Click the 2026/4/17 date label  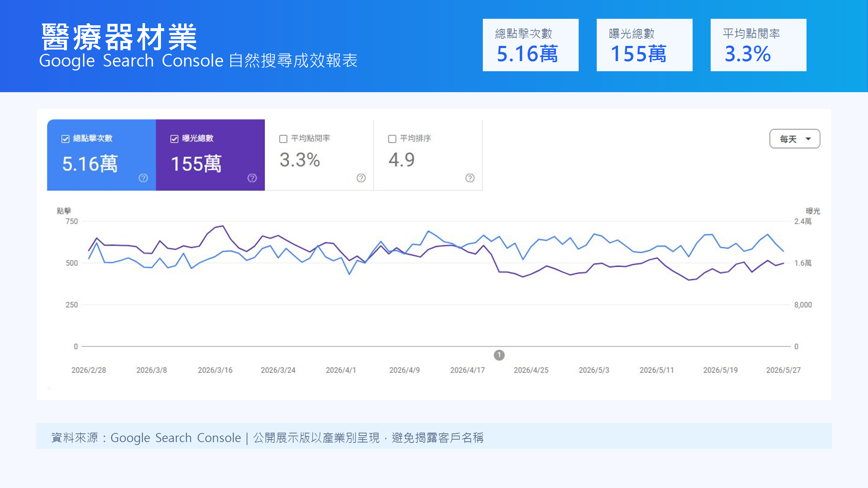[467, 370]
